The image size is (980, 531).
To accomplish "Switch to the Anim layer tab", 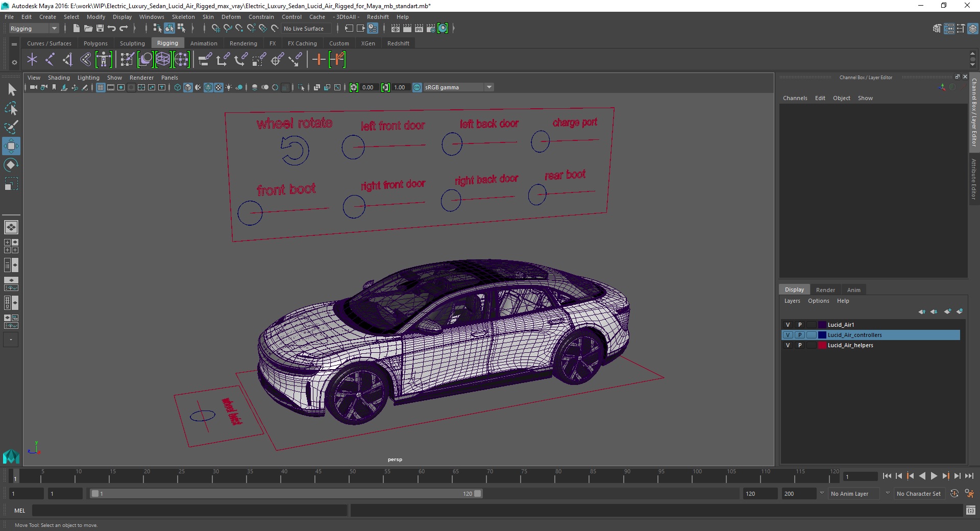I will tap(853, 289).
